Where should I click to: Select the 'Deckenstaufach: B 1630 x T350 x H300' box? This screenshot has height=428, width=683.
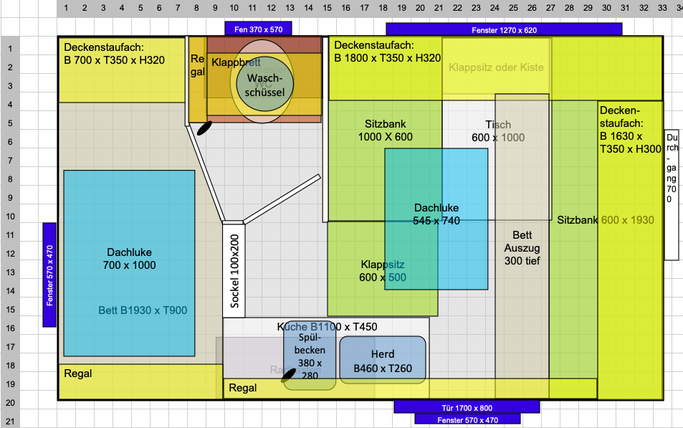click(x=630, y=250)
